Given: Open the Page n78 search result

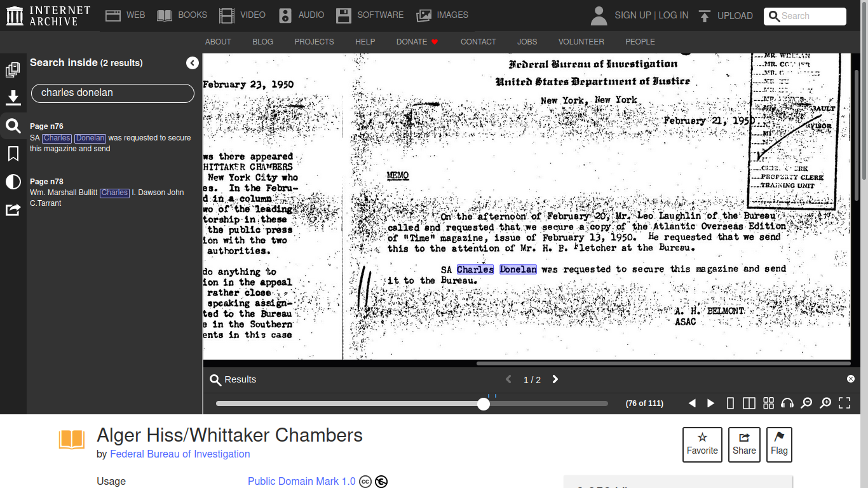Looking at the screenshot, I should pos(112,193).
